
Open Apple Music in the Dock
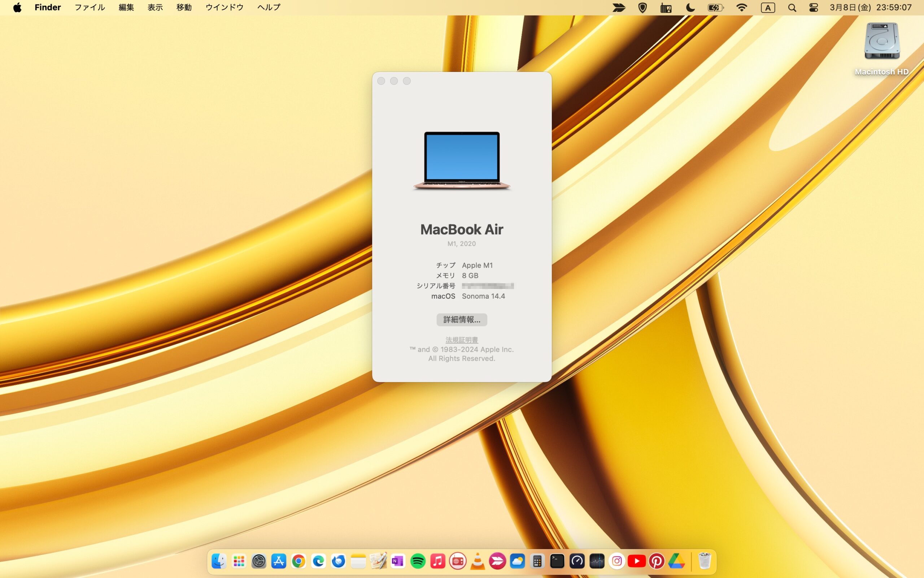(438, 561)
